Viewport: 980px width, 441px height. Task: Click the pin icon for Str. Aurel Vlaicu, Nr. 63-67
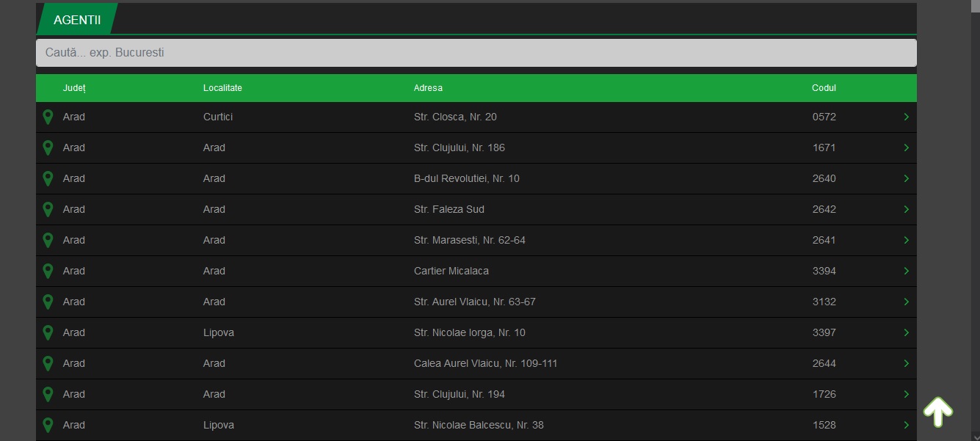coord(48,302)
